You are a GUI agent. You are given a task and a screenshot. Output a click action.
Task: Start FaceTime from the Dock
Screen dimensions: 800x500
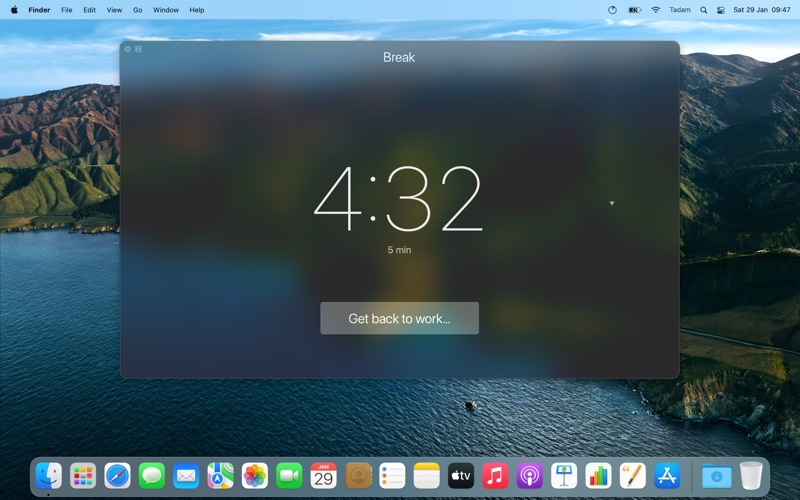coord(289,476)
